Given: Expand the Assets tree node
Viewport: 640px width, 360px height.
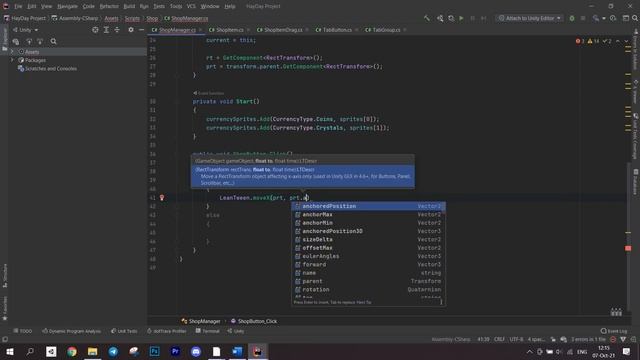Looking at the screenshot, I should coord(12,52).
